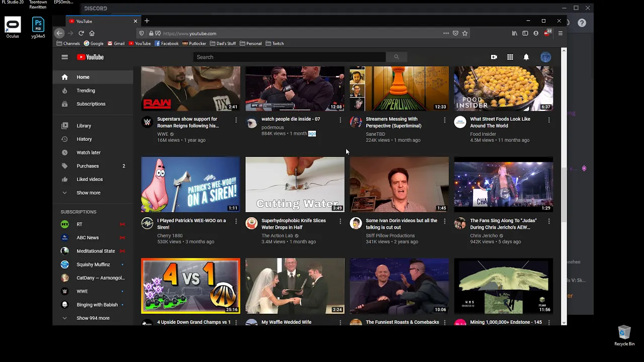This screenshot has width=644, height=362.
Task: Click the search magnifier button
Action: point(396,57)
